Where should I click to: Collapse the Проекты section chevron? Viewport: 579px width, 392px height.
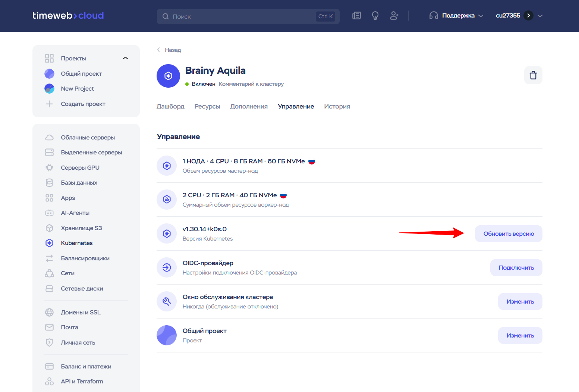125,58
